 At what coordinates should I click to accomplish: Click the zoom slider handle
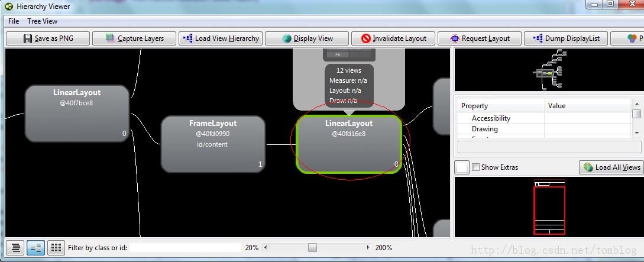pos(312,248)
